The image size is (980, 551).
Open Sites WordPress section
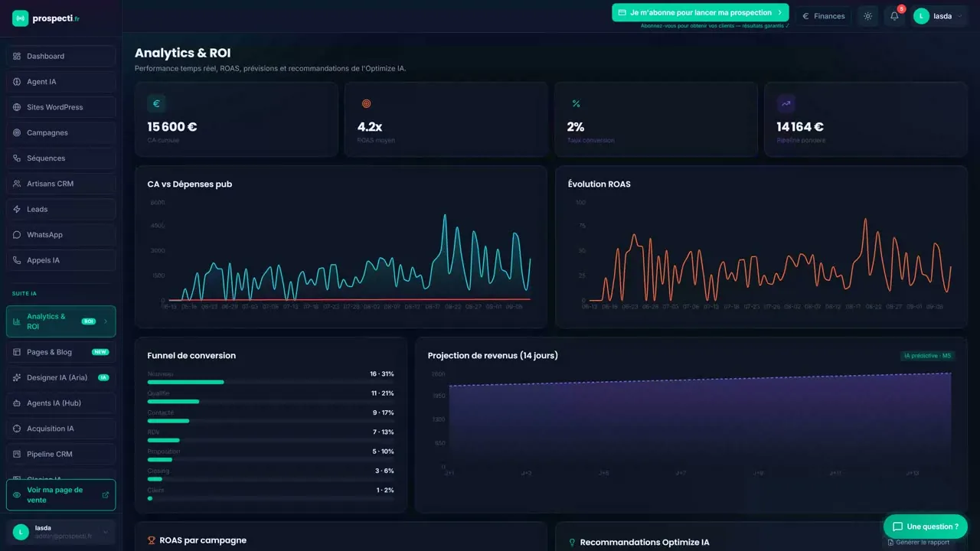pos(61,107)
